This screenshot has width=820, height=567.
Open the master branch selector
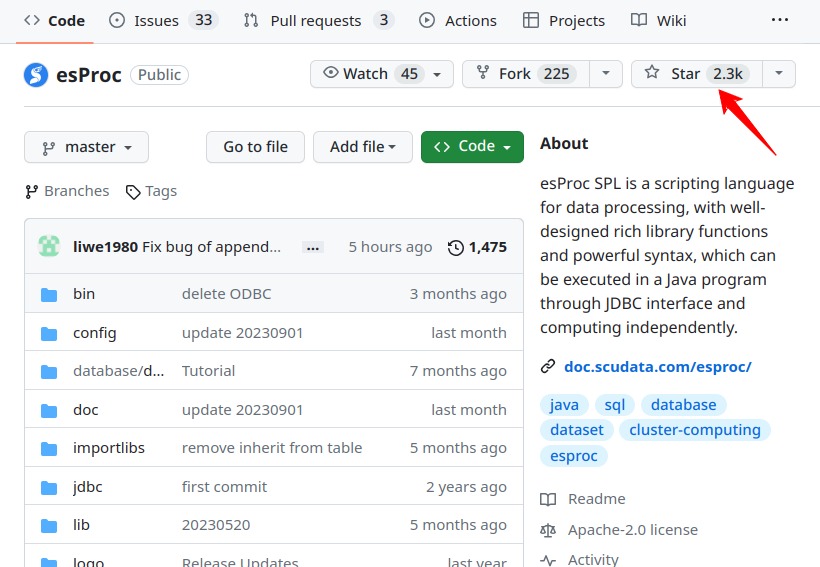(86, 147)
